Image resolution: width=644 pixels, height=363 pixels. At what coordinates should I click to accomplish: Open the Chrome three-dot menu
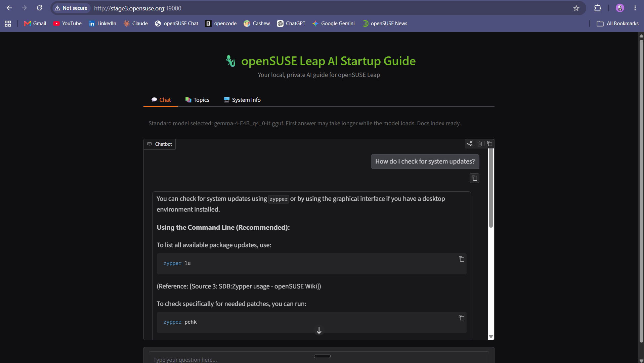coord(635,8)
